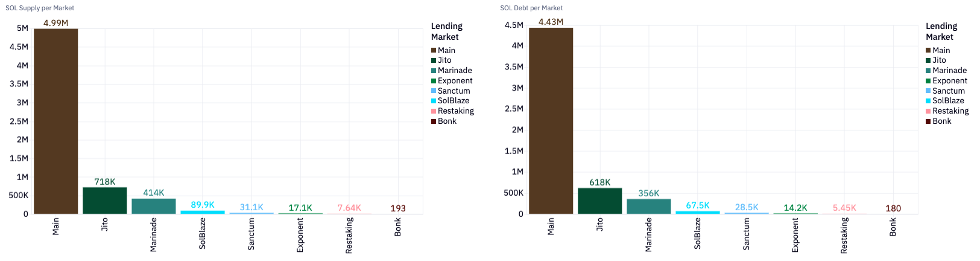Click the brown Main swatch in SOL Supply legend
The width and height of the screenshot is (980, 261).
pos(434,50)
